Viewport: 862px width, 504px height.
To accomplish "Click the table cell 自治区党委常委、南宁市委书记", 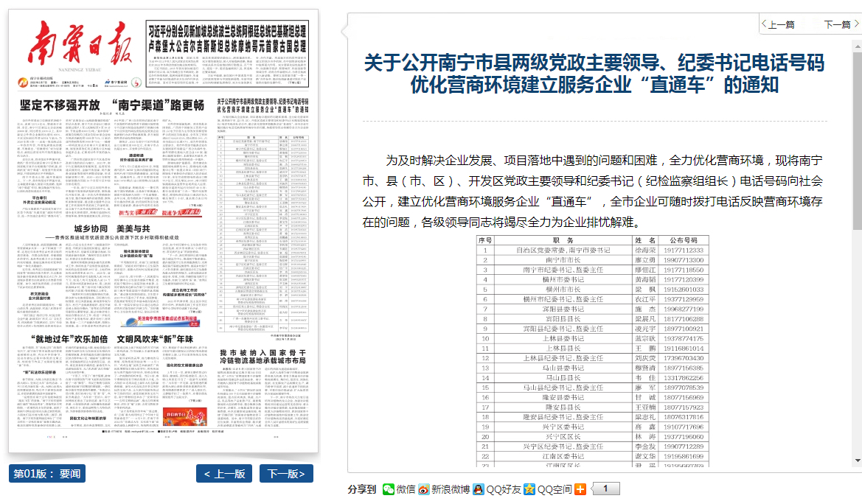I will coord(563,250).
